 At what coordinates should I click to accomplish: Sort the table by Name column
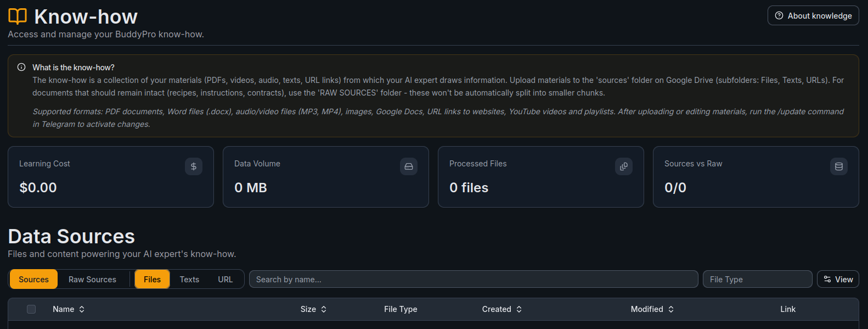pyautogui.click(x=69, y=309)
